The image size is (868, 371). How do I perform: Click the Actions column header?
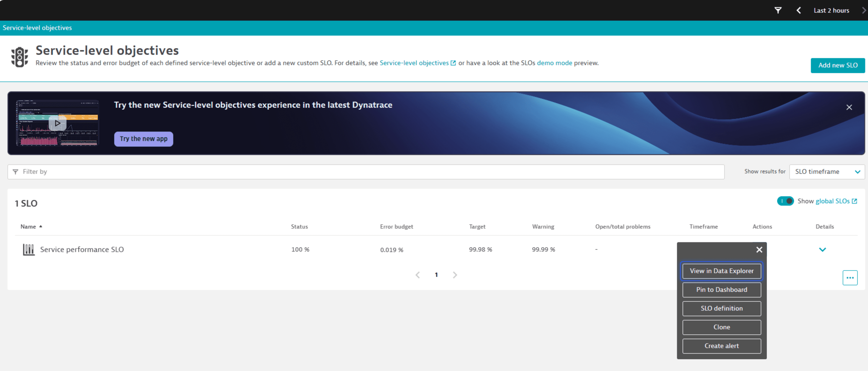click(762, 227)
